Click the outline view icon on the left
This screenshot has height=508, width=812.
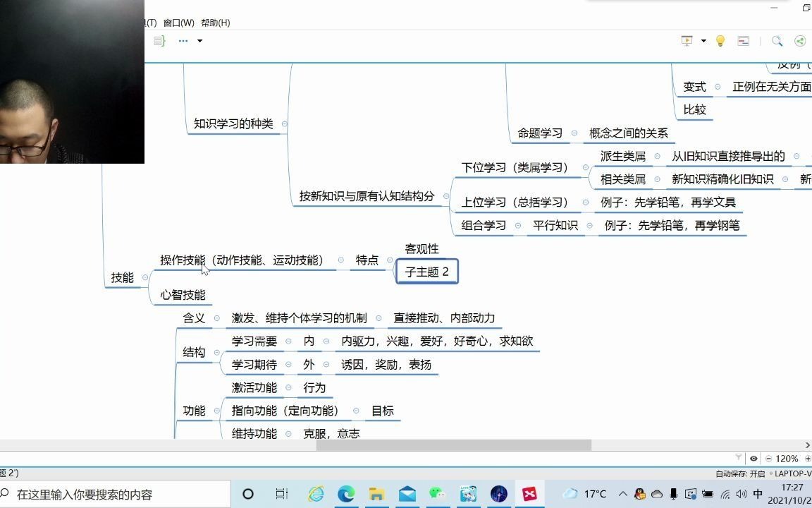(x=159, y=40)
